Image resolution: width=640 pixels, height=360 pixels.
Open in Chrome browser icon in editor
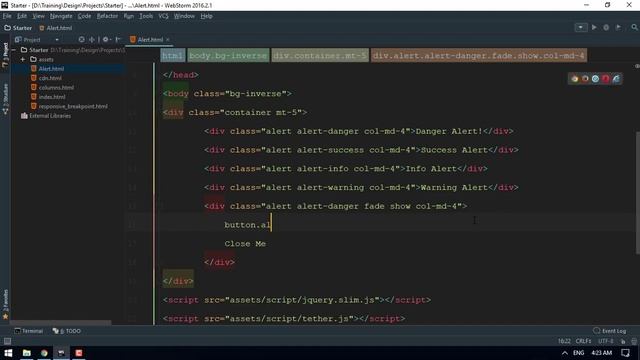coord(575,79)
